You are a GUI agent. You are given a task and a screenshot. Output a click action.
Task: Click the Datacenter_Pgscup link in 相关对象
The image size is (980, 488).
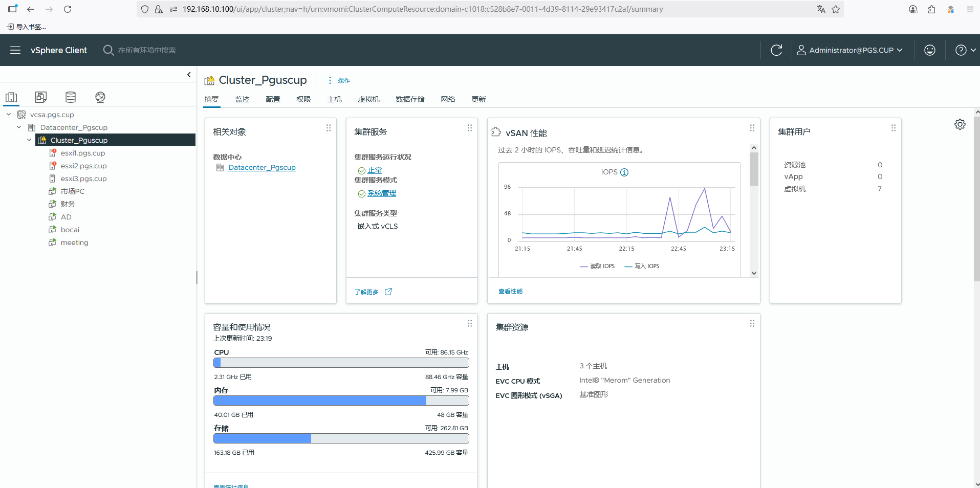coord(262,167)
